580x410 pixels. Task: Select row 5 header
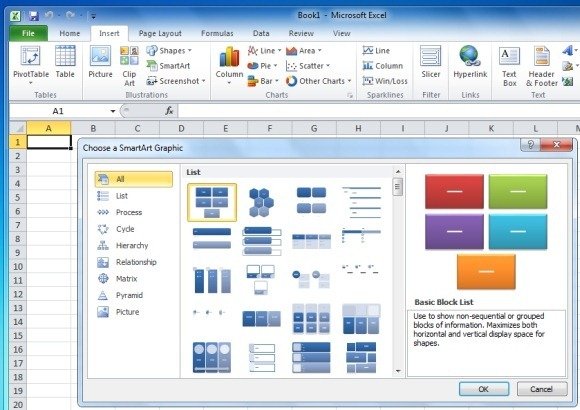click(18, 197)
